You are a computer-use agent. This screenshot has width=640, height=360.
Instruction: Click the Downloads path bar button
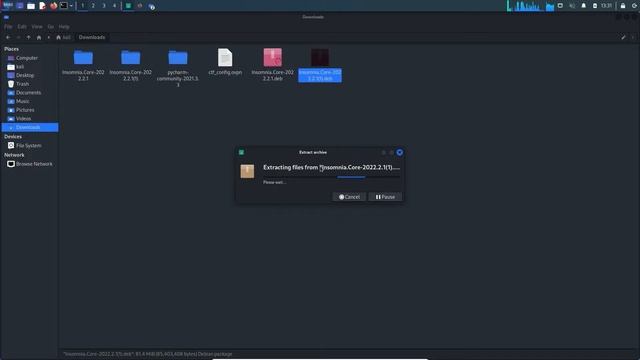92,37
